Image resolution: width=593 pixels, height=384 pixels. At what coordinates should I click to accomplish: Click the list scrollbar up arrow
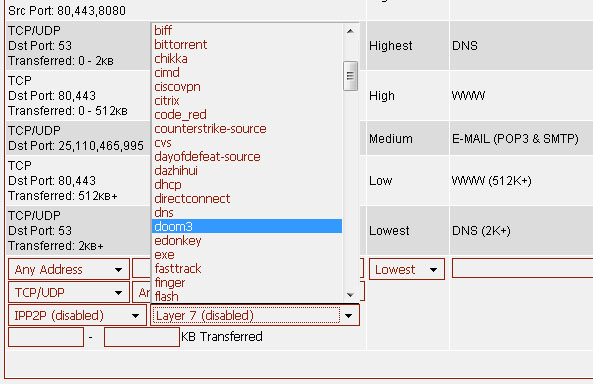click(350, 31)
